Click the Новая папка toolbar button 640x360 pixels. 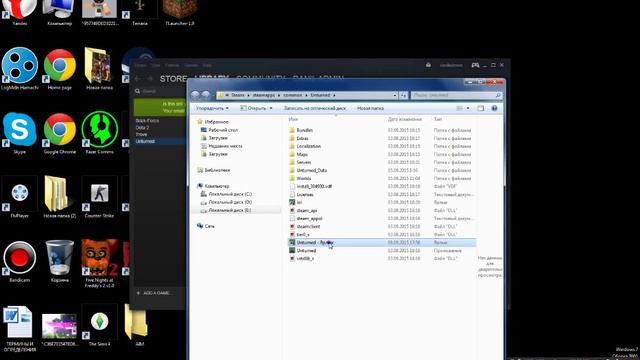point(370,108)
